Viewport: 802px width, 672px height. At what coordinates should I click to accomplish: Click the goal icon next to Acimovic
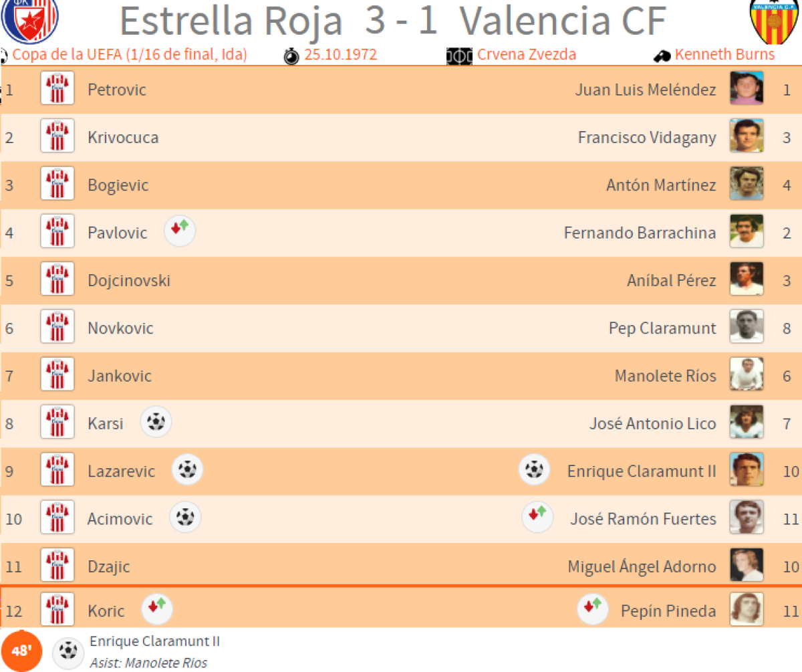click(185, 518)
